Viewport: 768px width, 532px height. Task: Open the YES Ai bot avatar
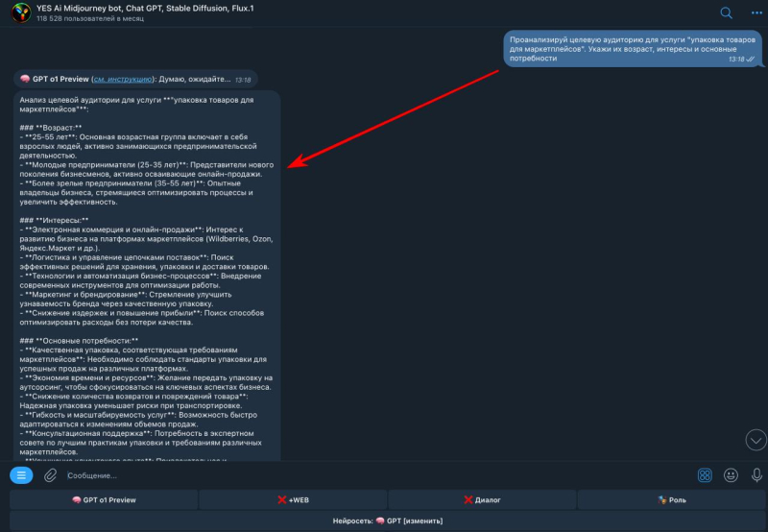[x=18, y=12]
